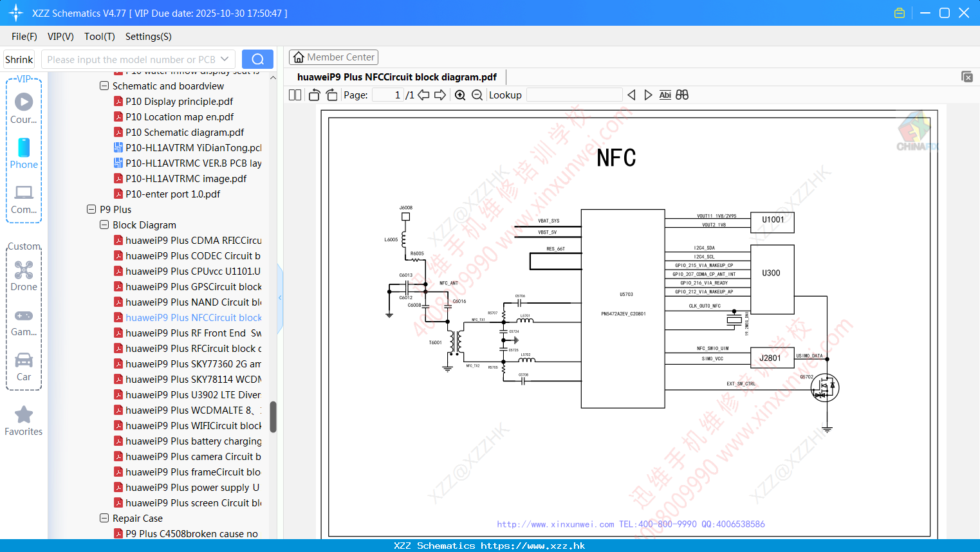980x552 pixels.
Task: Rotate page clockwise
Action: [x=331, y=95]
